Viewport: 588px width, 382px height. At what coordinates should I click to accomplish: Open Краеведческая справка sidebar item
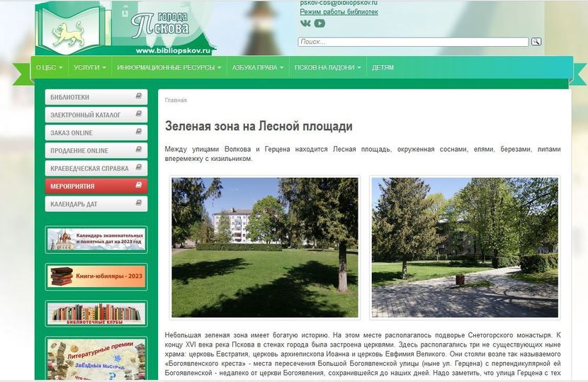point(96,169)
